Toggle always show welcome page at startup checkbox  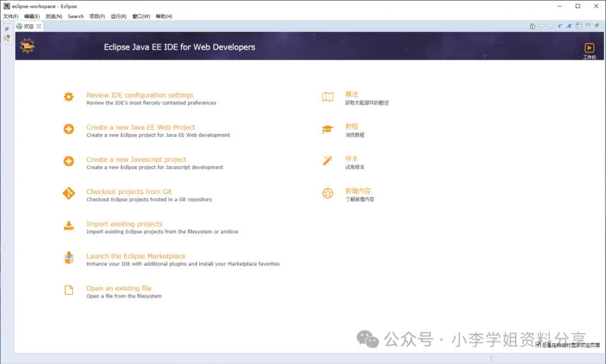(538, 345)
